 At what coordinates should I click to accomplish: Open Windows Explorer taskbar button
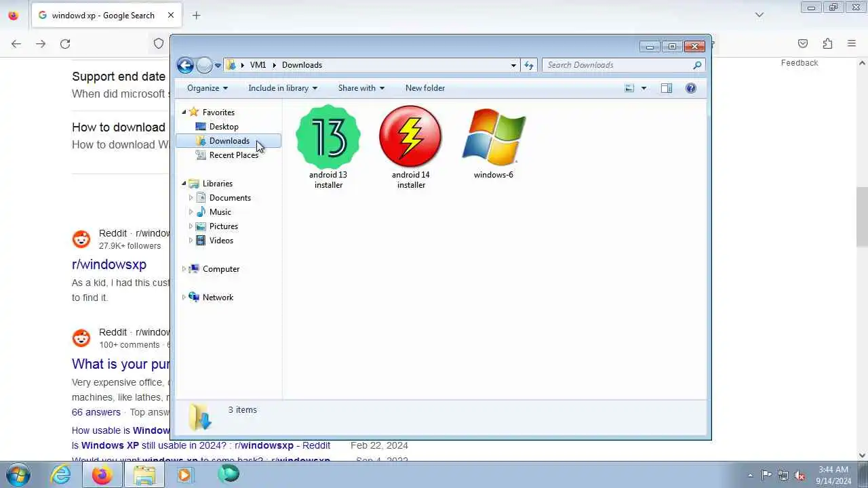point(144,475)
